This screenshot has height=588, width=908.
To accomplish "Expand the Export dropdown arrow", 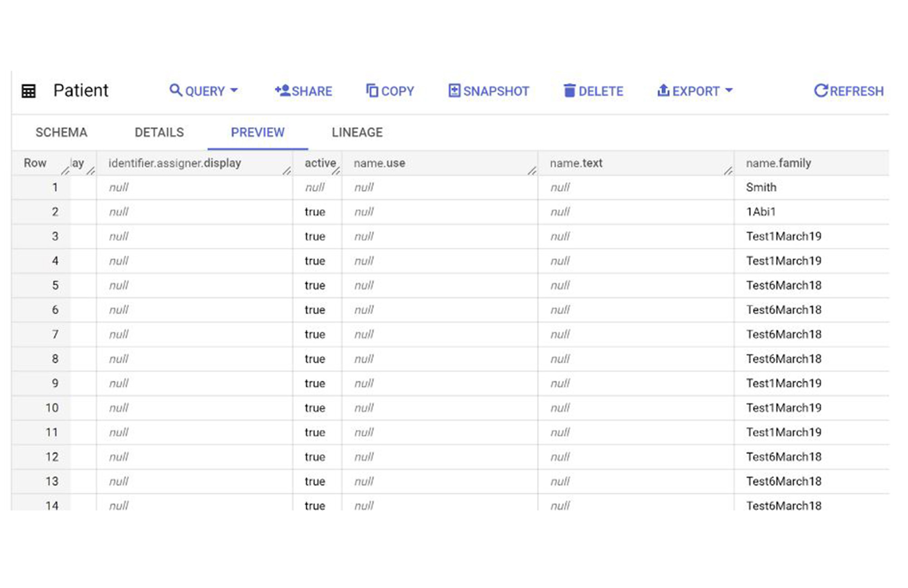I will coord(729,90).
